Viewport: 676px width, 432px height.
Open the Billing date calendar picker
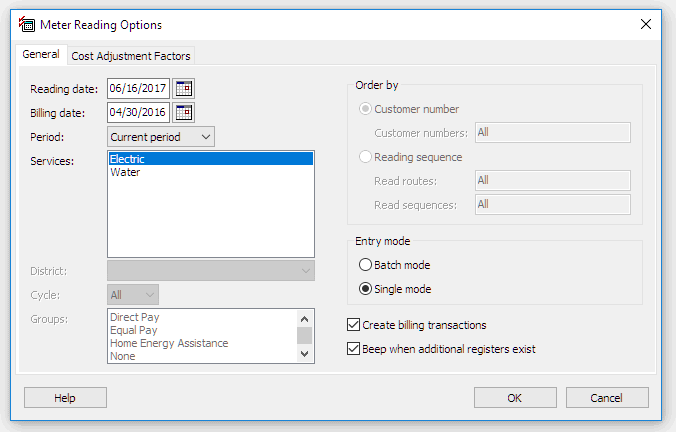[x=184, y=113]
